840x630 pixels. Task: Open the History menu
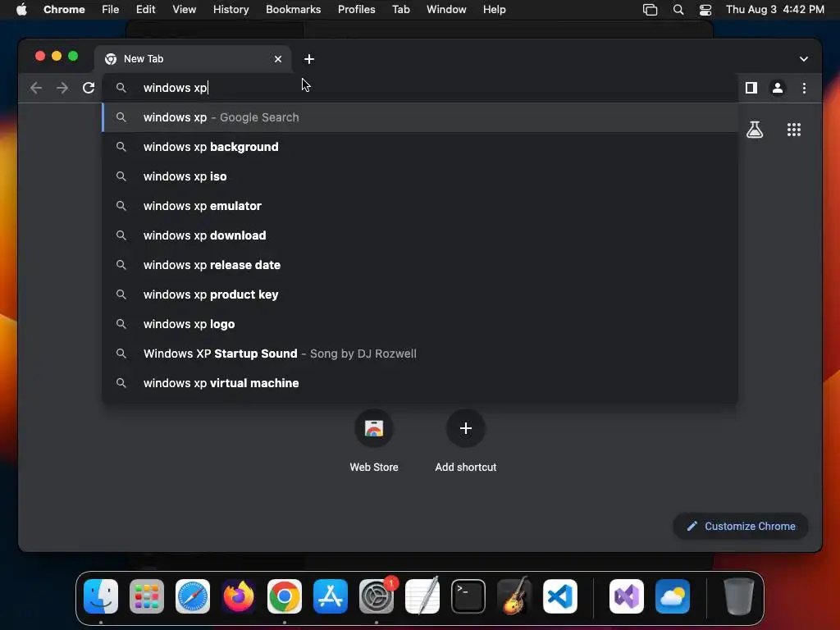[231, 10]
